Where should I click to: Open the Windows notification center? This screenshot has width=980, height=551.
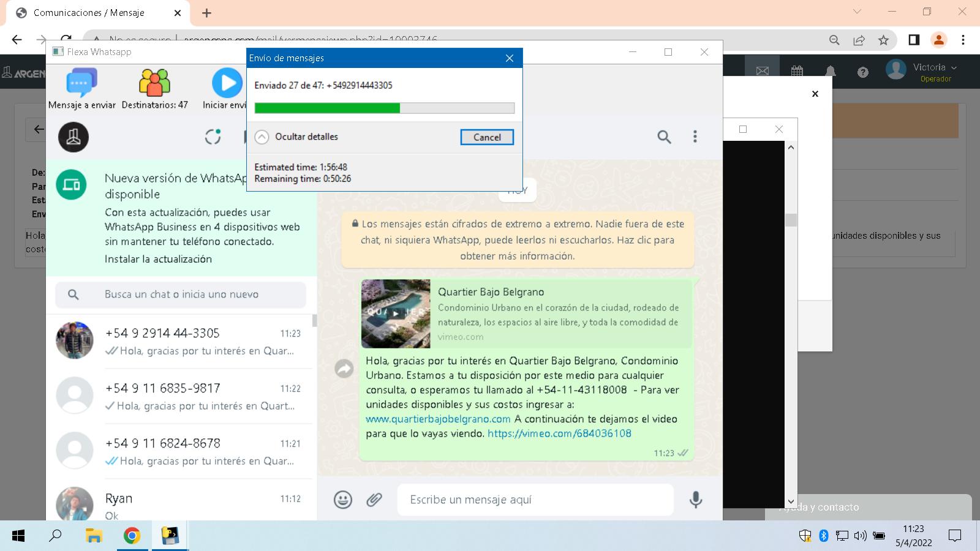coord(954,536)
